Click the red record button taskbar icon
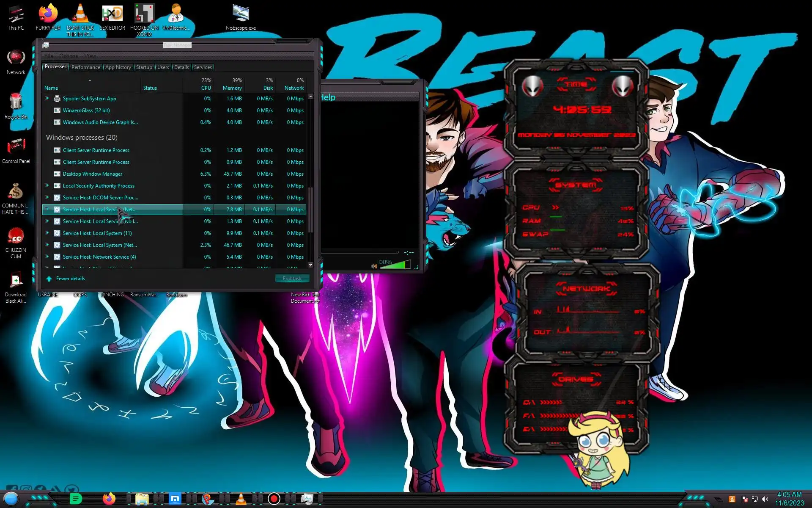The image size is (812, 508). [x=274, y=499]
